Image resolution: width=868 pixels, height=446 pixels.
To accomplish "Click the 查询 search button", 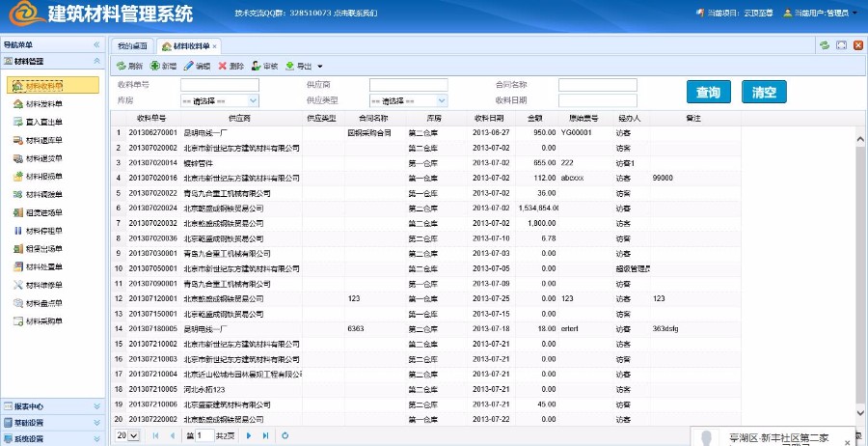I will click(x=709, y=92).
